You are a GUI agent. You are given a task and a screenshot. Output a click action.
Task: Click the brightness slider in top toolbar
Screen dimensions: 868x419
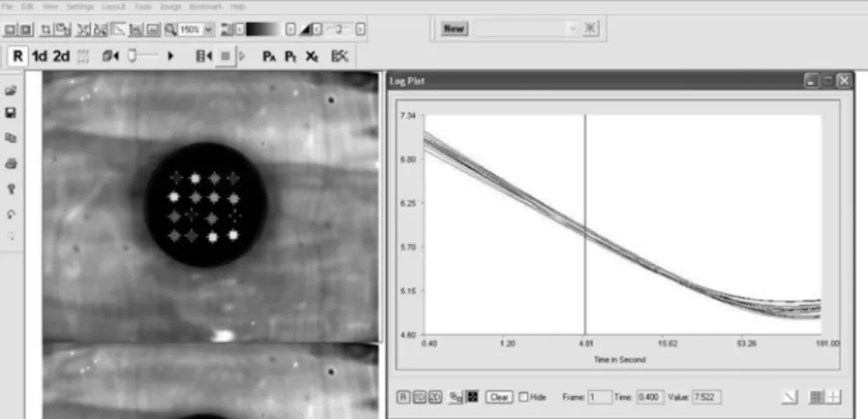pos(338,29)
